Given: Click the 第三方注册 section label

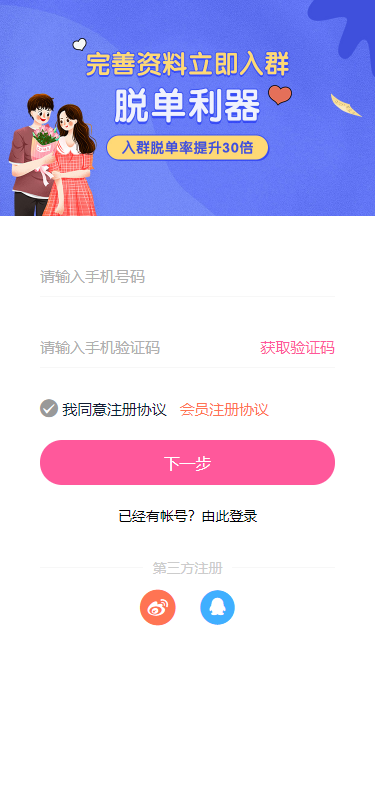Looking at the screenshot, I should pyautogui.click(x=188, y=568).
